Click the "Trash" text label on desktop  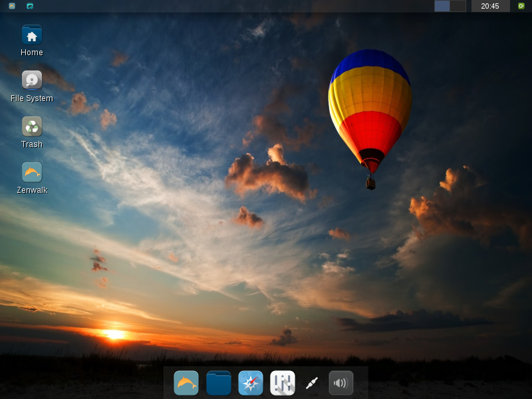(x=32, y=144)
